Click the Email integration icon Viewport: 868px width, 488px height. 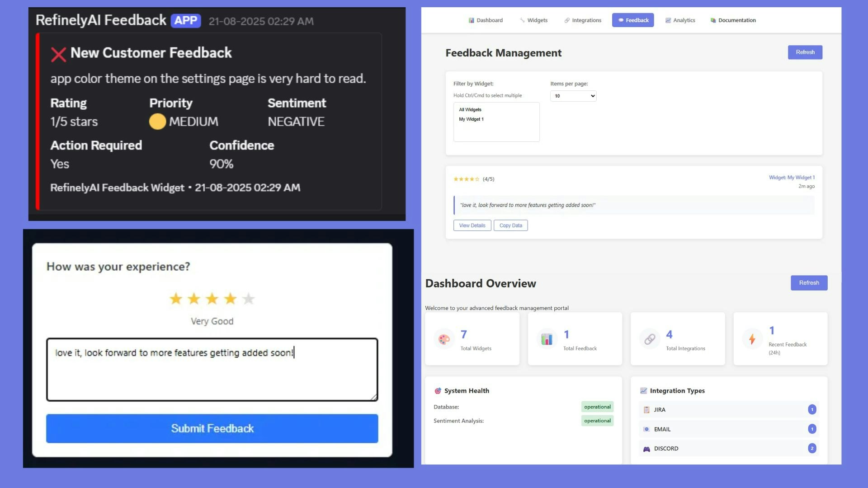tap(646, 429)
